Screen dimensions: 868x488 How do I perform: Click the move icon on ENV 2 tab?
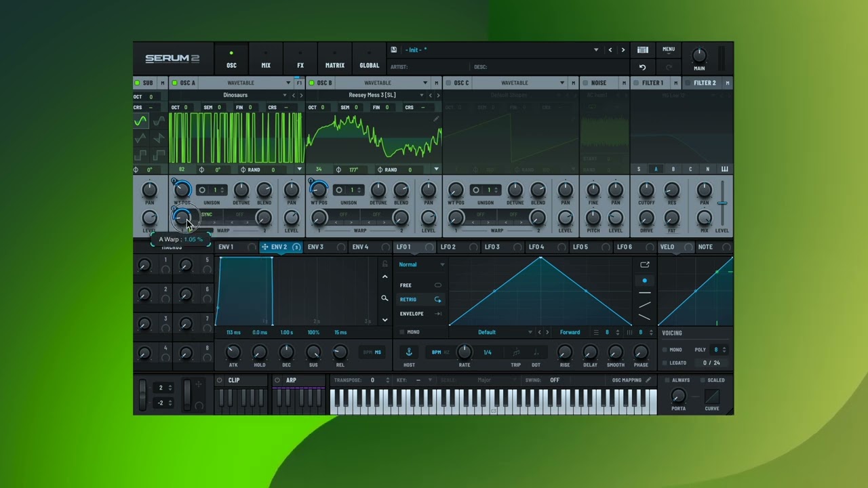tap(265, 247)
